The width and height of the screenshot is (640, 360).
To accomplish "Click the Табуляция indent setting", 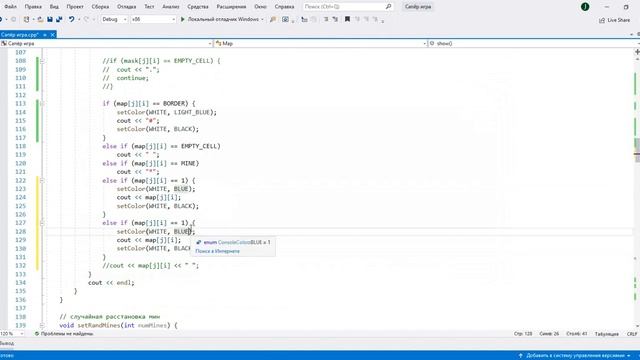I will tap(607, 333).
